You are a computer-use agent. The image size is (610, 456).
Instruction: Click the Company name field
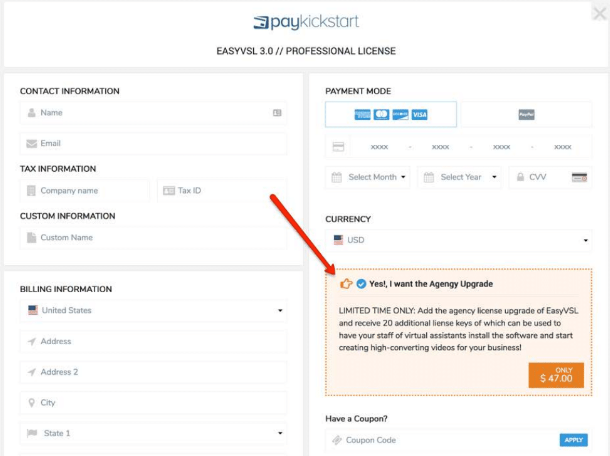coord(84,191)
